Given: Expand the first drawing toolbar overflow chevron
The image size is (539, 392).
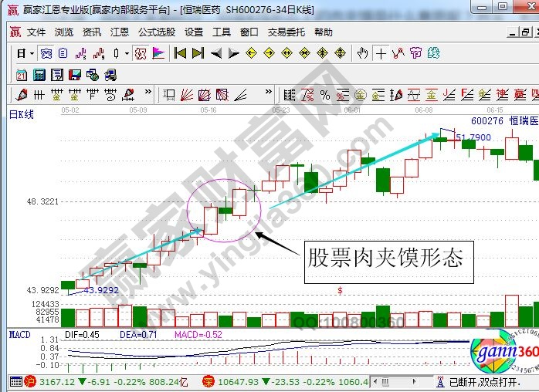Looking at the screenshot, I should pos(149,95).
